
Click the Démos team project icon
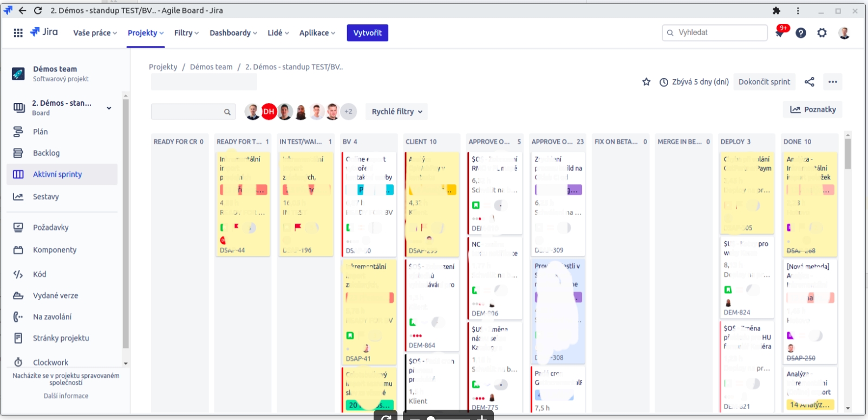(18, 74)
